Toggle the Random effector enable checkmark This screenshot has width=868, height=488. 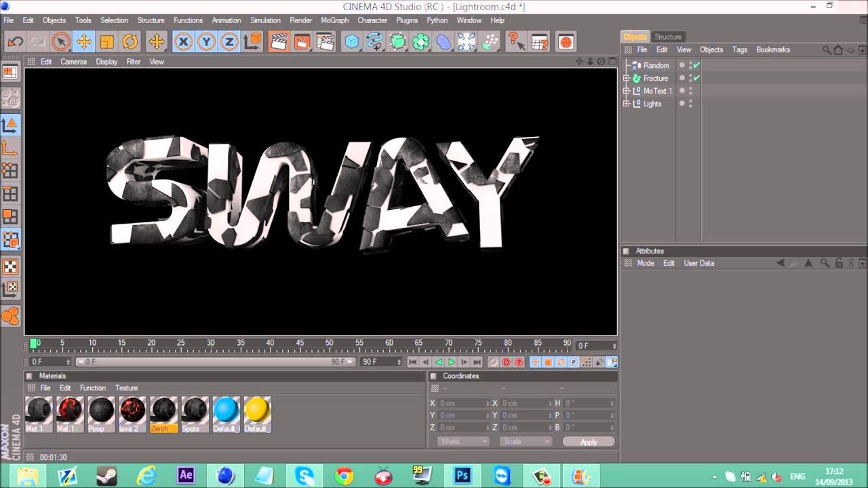click(x=696, y=65)
